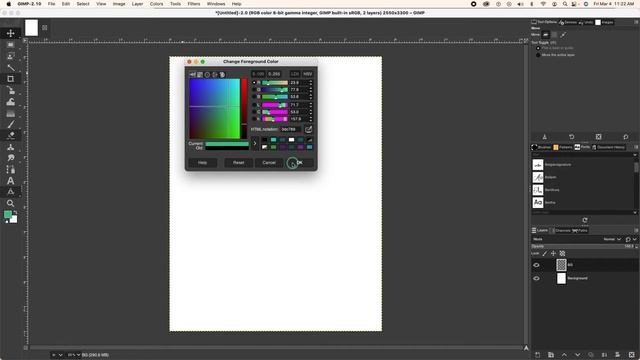Select the Measure line tool in the toolbox
This screenshot has height=360, width=640.
(x=11, y=192)
